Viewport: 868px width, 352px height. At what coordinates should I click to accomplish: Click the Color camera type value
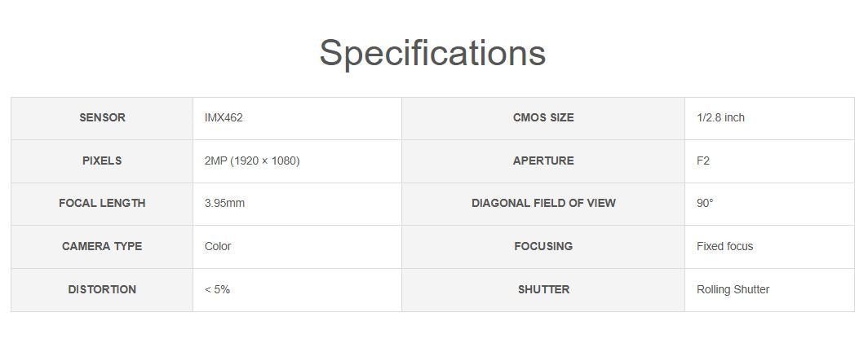tap(218, 247)
